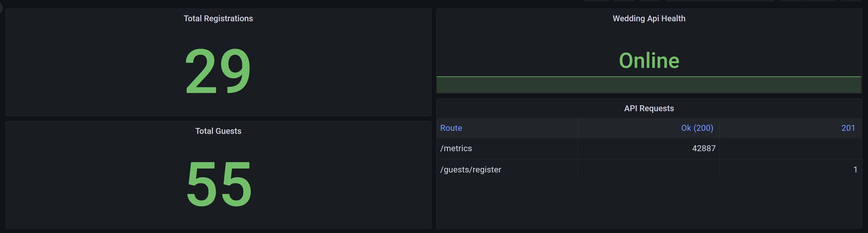Click the empty 201 cell in /metrics row
868x233 pixels.
point(790,149)
